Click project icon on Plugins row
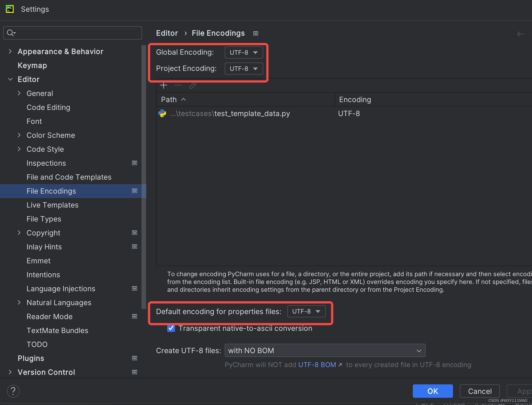 tap(135, 358)
